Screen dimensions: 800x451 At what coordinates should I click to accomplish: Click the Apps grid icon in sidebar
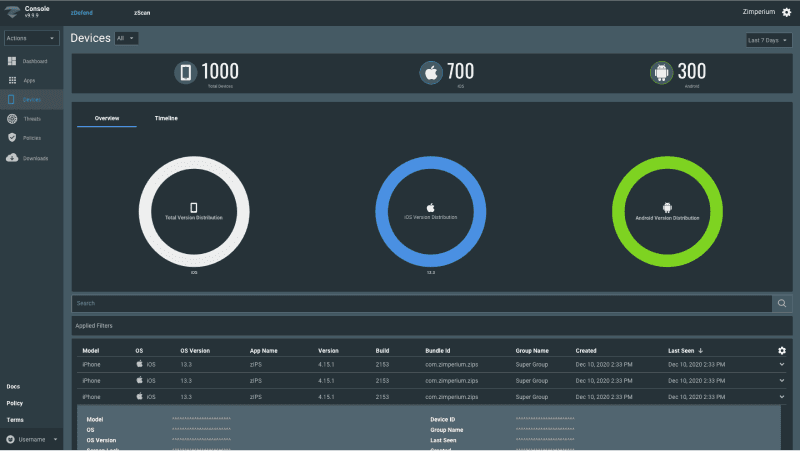[12, 80]
